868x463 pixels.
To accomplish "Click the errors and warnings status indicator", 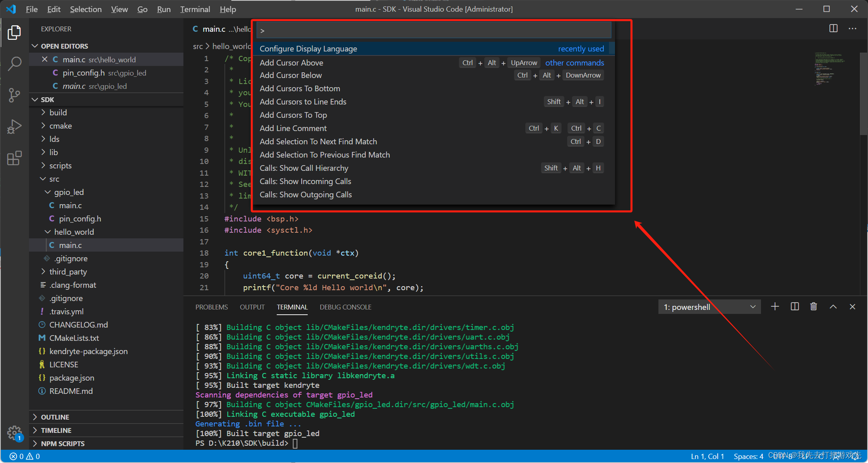I will click(x=25, y=457).
